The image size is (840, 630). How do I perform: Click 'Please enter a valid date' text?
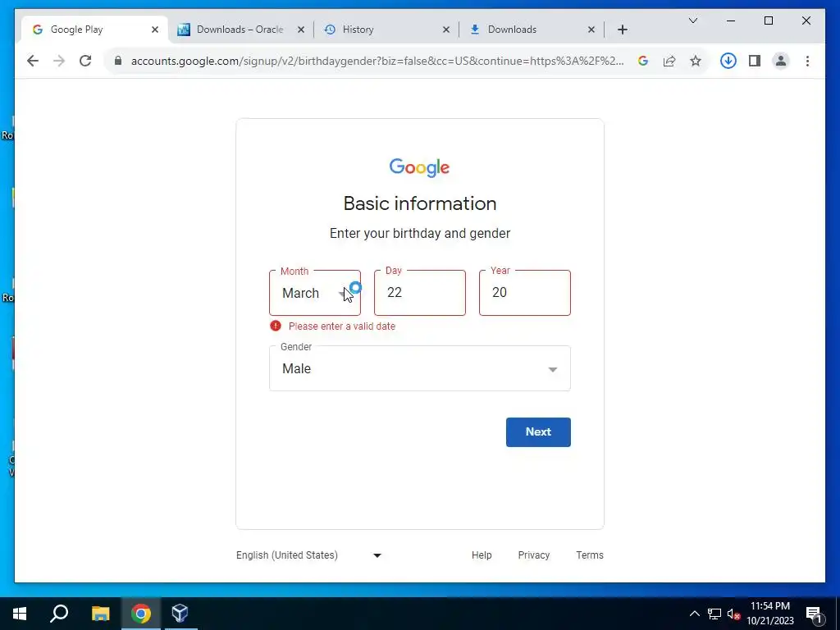(x=342, y=326)
